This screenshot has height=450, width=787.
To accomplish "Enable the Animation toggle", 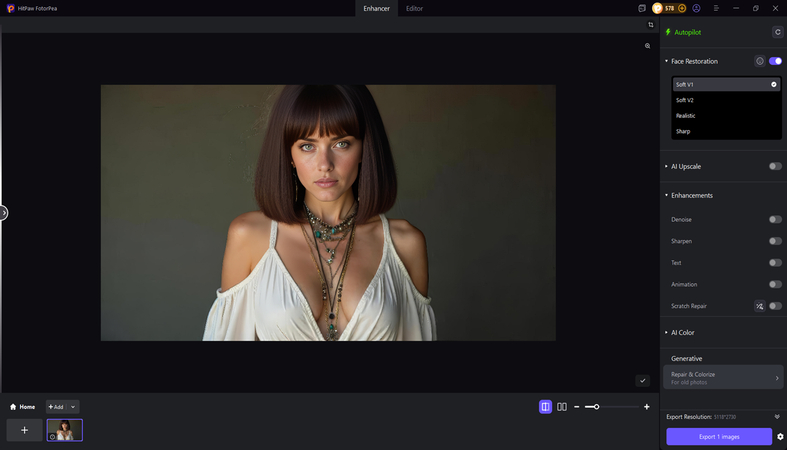I will pyautogui.click(x=775, y=284).
